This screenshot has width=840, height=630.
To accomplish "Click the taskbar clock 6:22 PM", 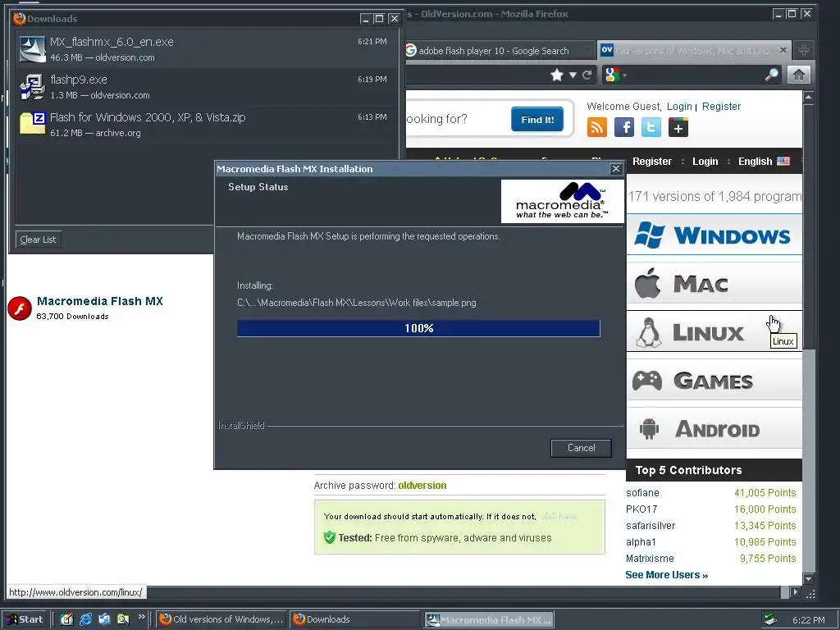I will (808, 620).
